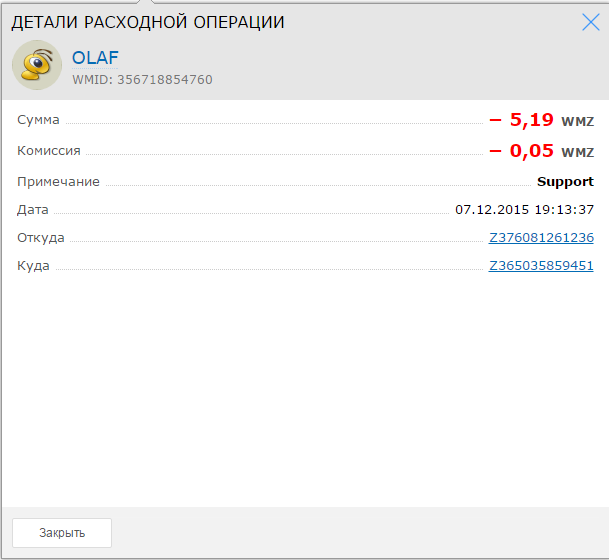Image resolution: width=611 pixels, height=560 pixels.
Task: Click the note value Support
Action: [x=565, y=182]
